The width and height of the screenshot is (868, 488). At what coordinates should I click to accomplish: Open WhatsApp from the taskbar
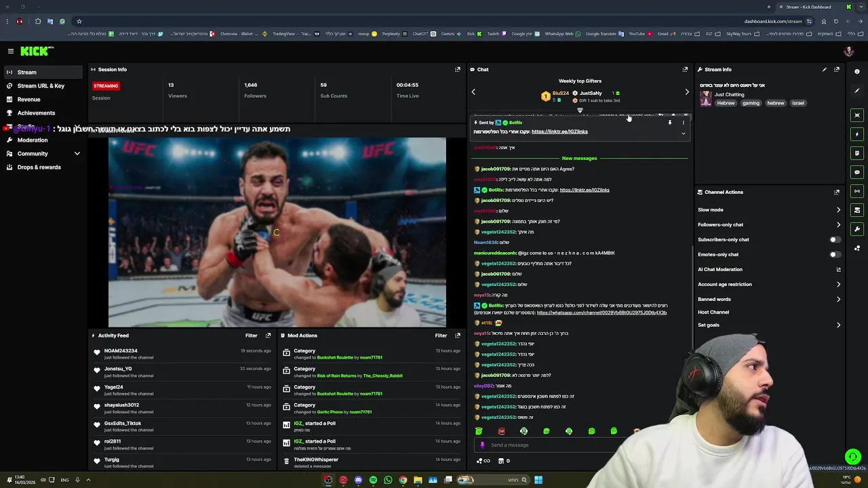tap(388, 480)
